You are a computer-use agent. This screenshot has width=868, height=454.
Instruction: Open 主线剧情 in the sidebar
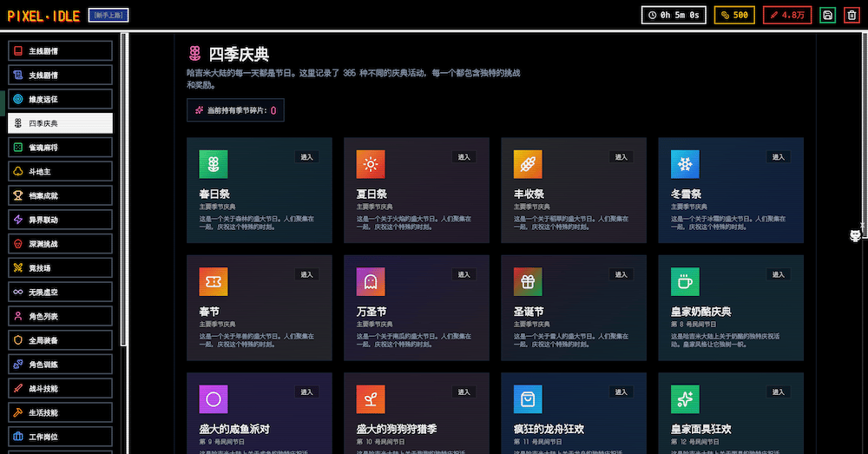tap(60, 51)
